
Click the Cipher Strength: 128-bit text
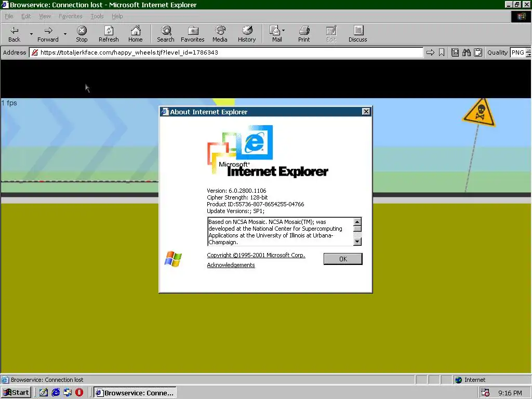coord(237,197)
